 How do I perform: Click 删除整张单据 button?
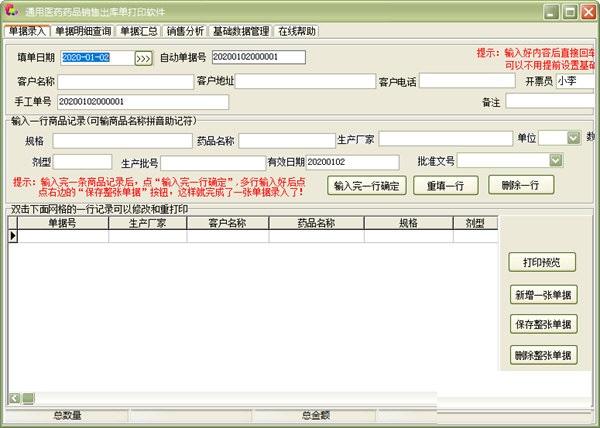[x=543, y=355]
